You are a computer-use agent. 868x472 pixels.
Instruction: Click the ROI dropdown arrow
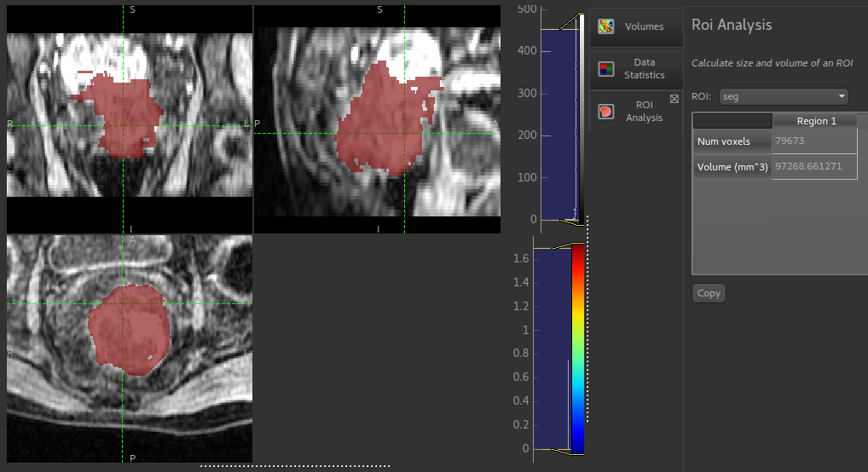click(x=842, y=96)
